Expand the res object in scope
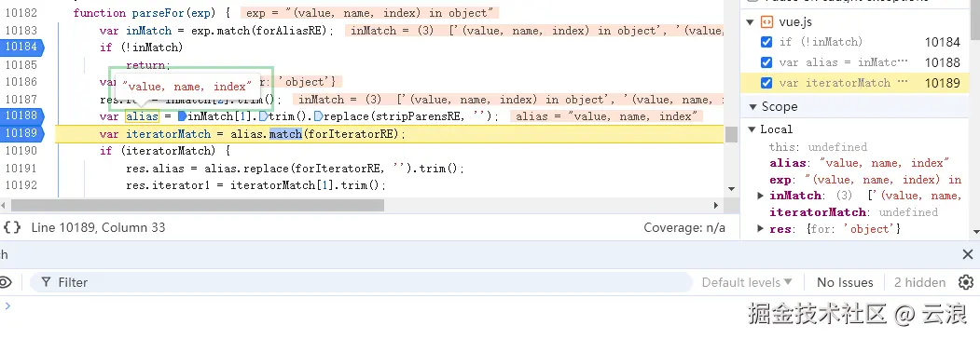Screen dimensions: 980x339 click(x=761, y=229)
